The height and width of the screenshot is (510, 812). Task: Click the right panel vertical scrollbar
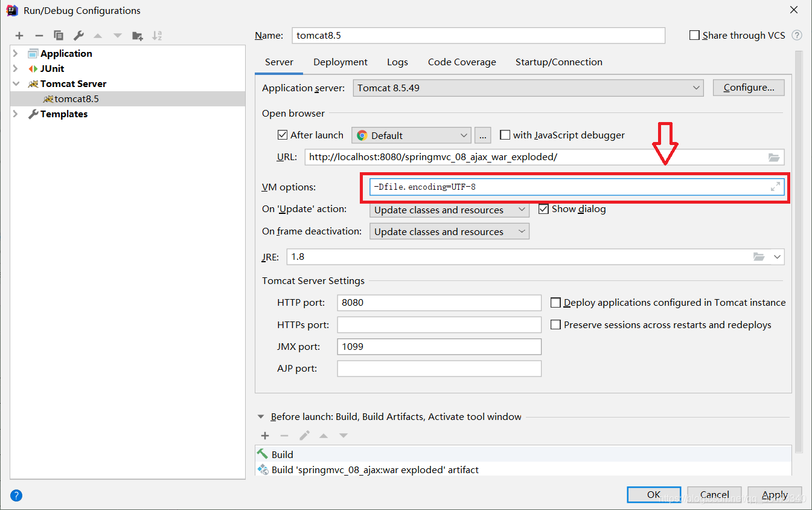(799, 251)
